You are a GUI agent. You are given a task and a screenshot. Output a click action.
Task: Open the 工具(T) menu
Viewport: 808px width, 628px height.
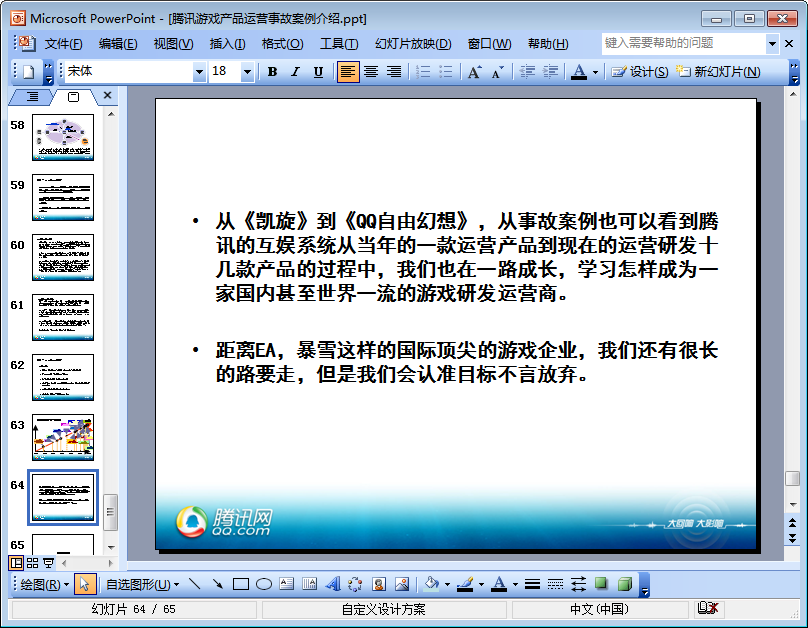[x=339, y=44]
